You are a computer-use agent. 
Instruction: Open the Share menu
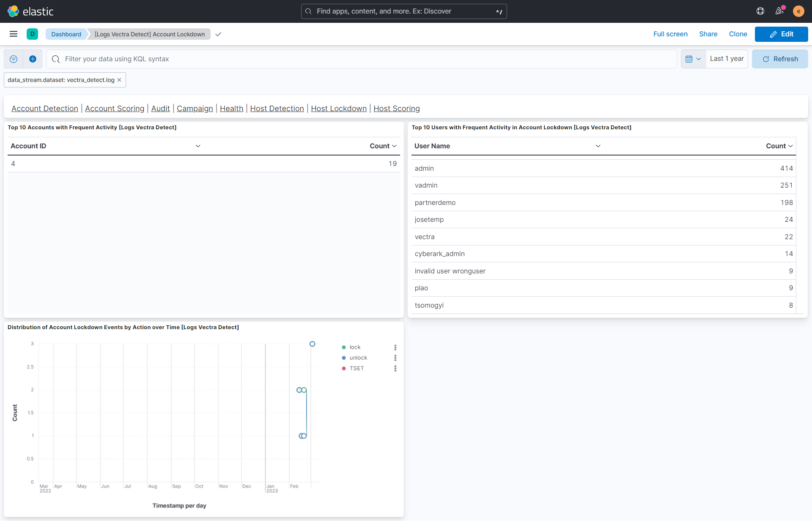(x=708, y=34)
